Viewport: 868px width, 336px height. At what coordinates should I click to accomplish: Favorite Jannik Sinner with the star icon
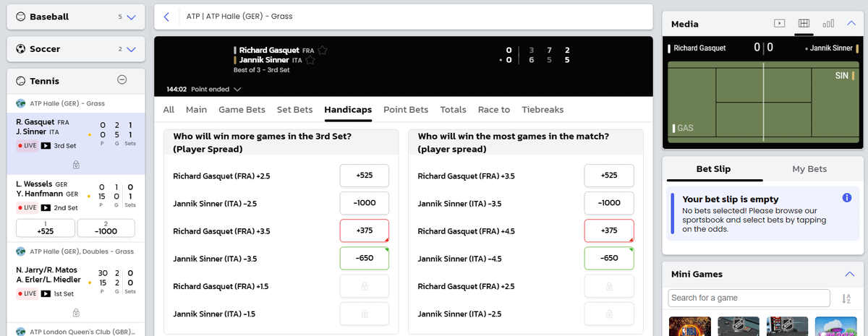click(311, 61)
